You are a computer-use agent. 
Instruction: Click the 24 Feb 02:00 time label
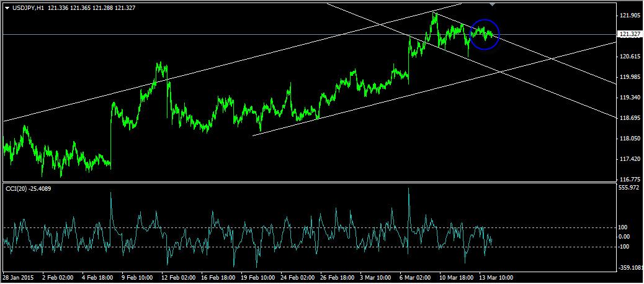click(x=299, y=277)
